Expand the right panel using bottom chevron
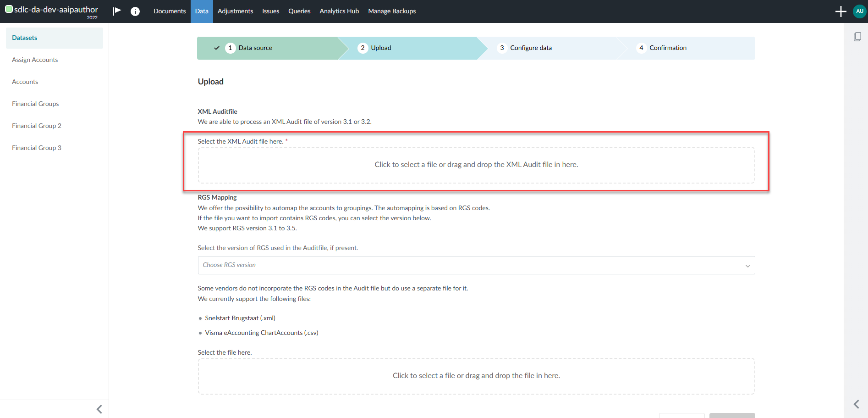This screenshot has width=868, height=418. (856, 404)
